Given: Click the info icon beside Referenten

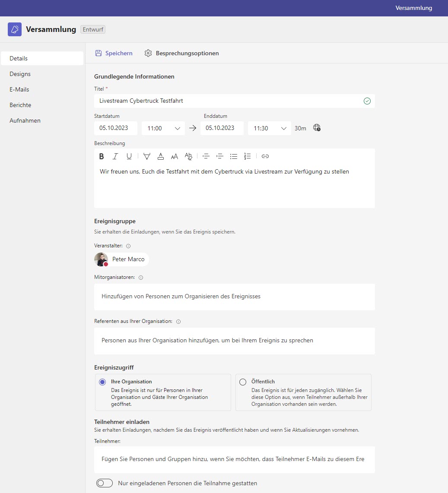Looking at the screenshot, I should point(178,322).
